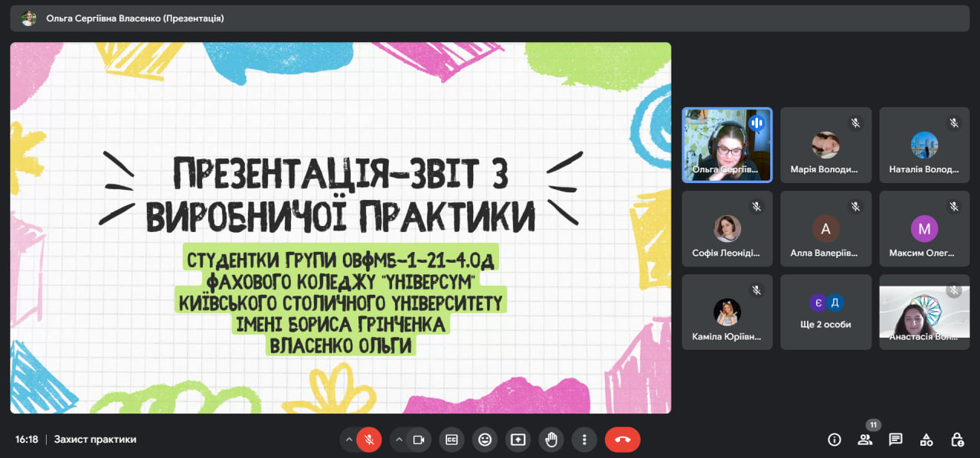980x458 pixels.
Task: Click slide text 'Власенко Ольги'
Action: [x=341, y=345]
